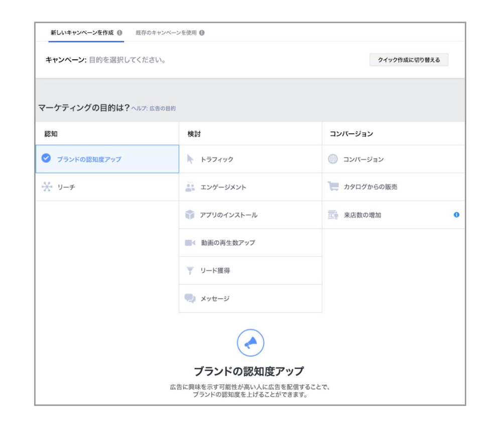Select the コンバージョン objective row label
The height and width of the screenshot is (424, 504).
click(363, 159)
